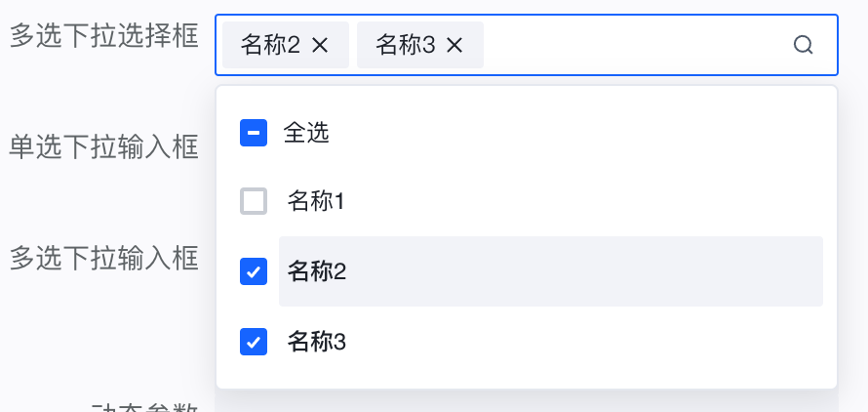The image size is (868, 412).
Task: Click the 名称2 option label in list
Action: coord(316,272)
